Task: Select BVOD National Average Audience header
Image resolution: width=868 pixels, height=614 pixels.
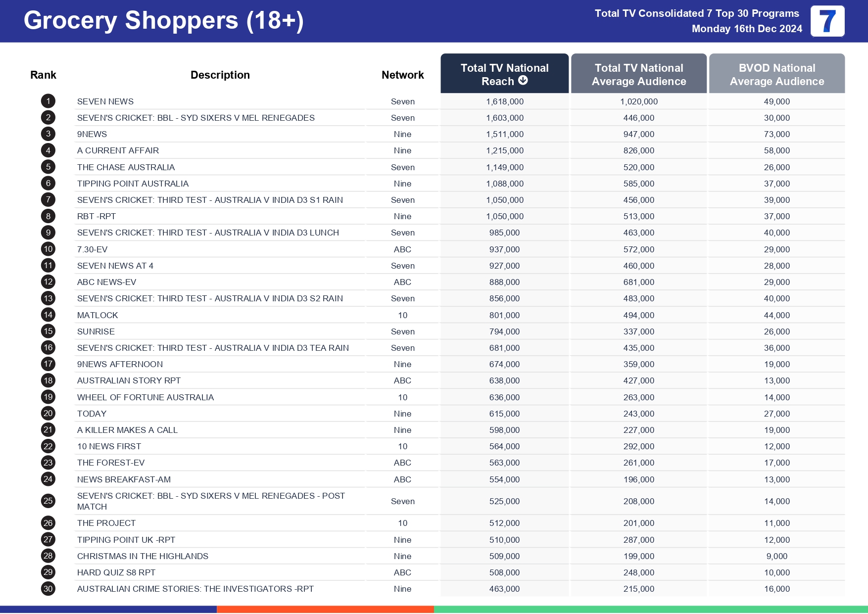Action: 776,74
